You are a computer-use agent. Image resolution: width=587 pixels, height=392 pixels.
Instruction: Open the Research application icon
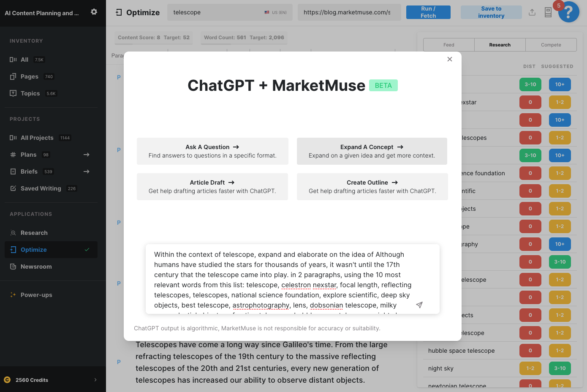13,233
